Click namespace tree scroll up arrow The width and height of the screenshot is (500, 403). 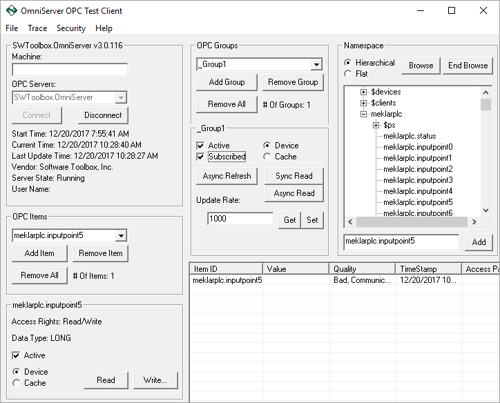[x=486, y=93]
